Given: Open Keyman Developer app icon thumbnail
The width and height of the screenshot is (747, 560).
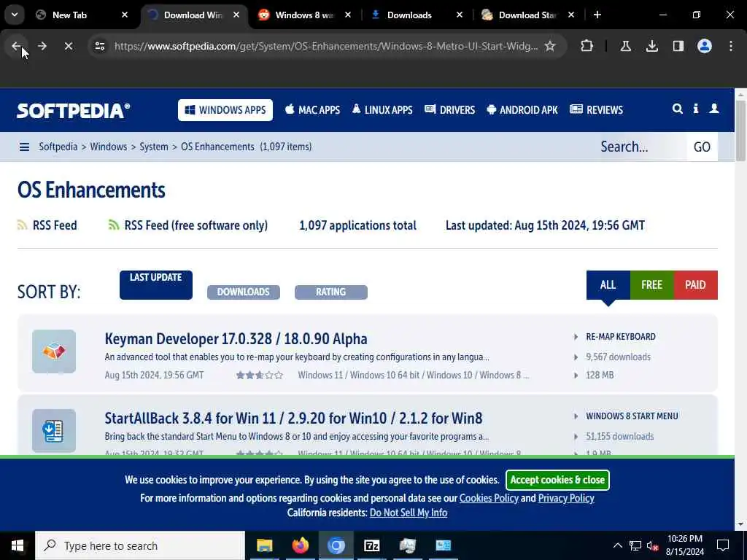Looking at the screenshot, I should 54,351.
